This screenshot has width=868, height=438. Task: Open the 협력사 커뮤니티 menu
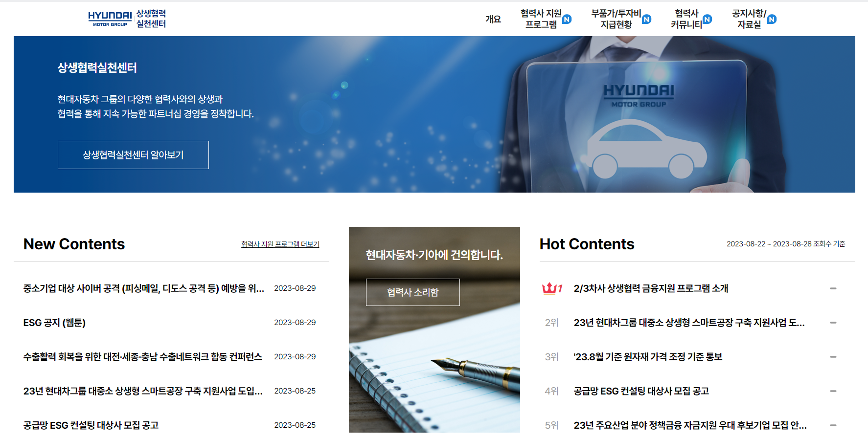[686, 19]
